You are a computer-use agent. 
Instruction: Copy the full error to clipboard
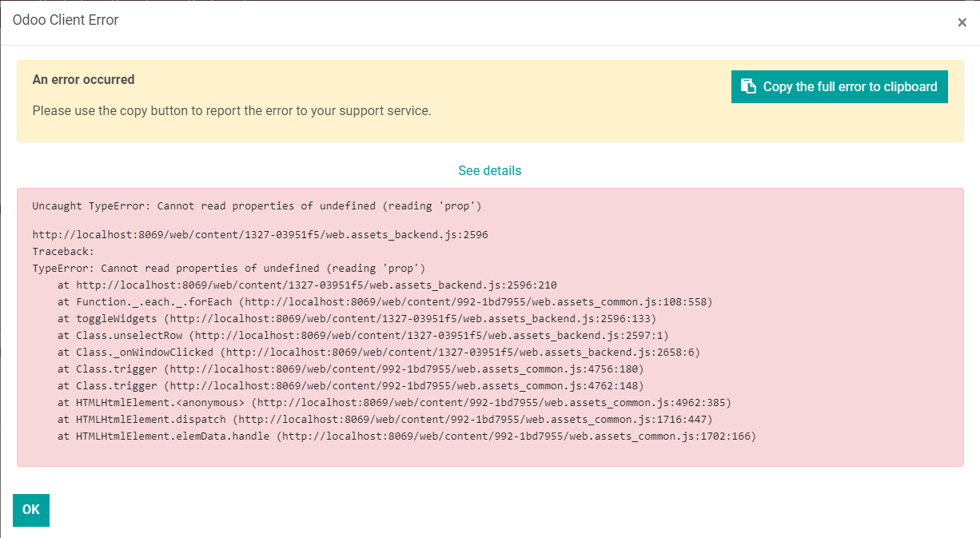coord(839,86)
